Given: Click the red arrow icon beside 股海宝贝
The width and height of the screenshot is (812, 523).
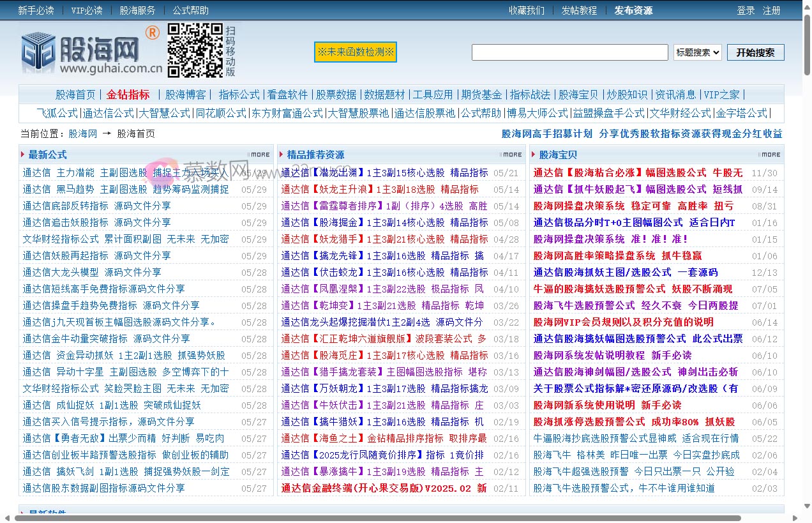Looking at the screenshot, I should 532,154.
